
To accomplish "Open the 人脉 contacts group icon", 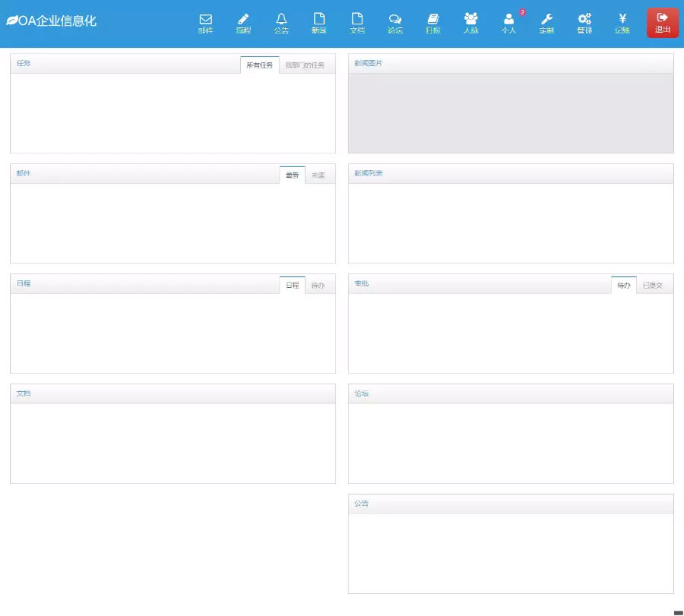I will pos(471,24).
